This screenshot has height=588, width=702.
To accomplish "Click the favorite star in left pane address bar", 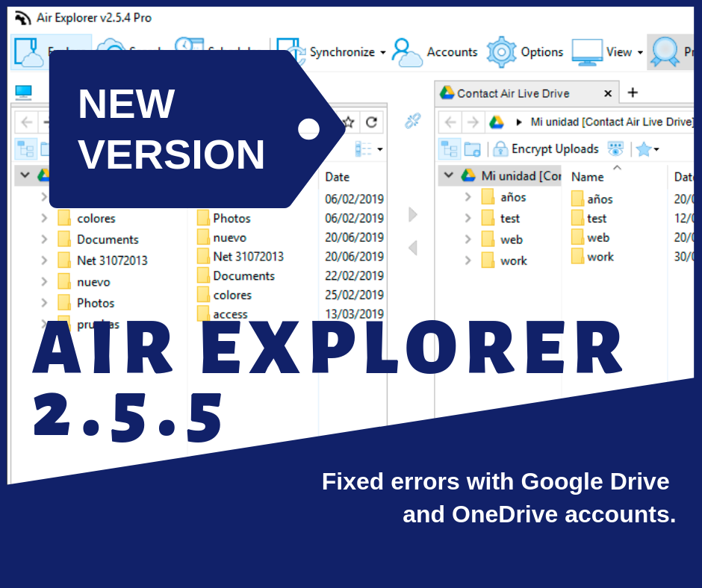I will coord(349,122).
